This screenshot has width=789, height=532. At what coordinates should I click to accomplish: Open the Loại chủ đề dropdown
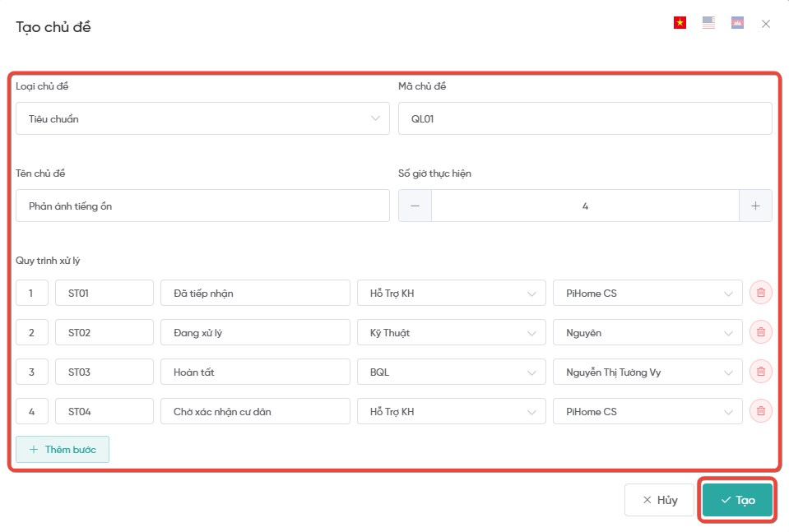202,118
